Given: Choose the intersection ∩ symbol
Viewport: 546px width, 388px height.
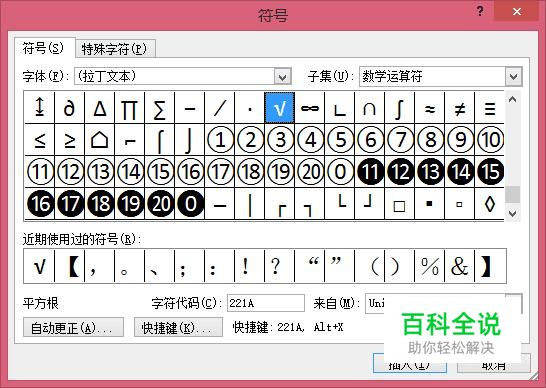Looking at the screenshot, I should click(x=369, y=108).
